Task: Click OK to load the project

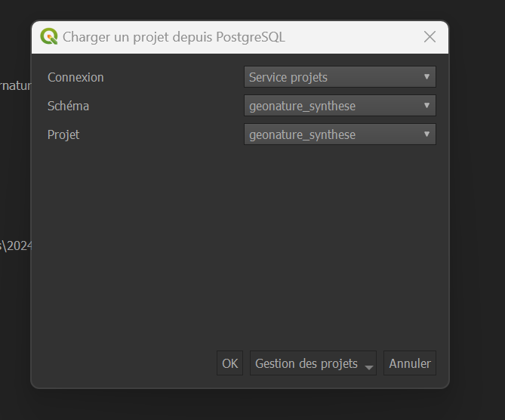Action: tap(230, 363)
